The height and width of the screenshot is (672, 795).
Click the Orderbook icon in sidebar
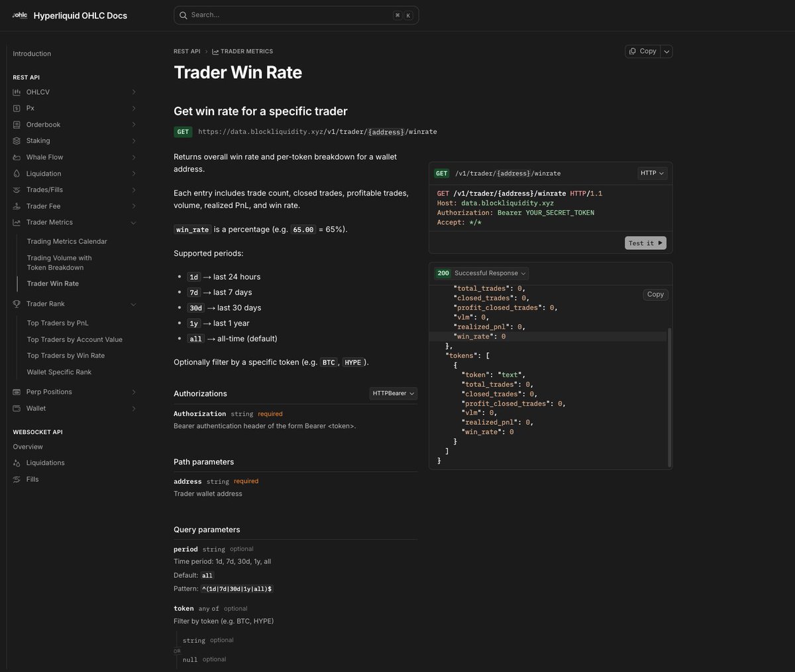click(x=17, y=125)
